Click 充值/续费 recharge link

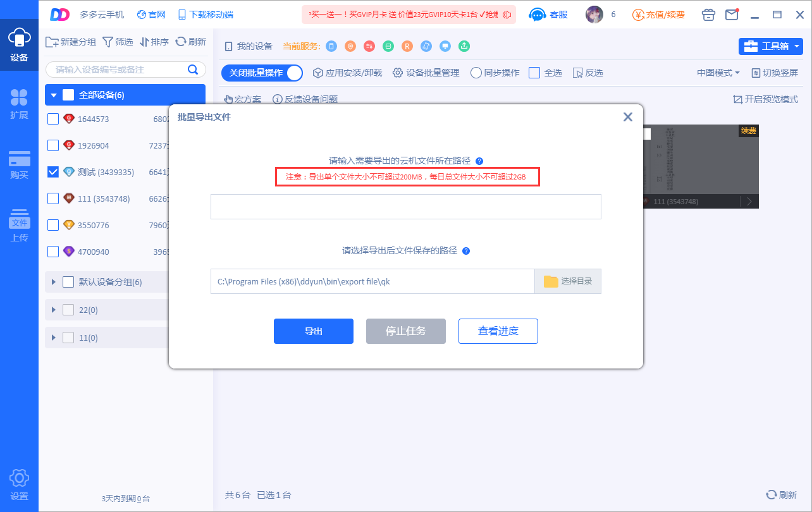(658, 14)
